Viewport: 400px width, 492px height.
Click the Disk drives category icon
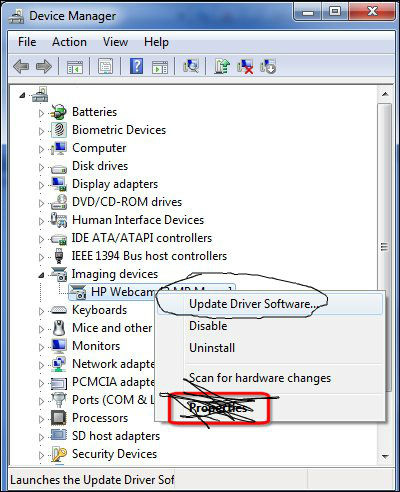coord(59,168)
